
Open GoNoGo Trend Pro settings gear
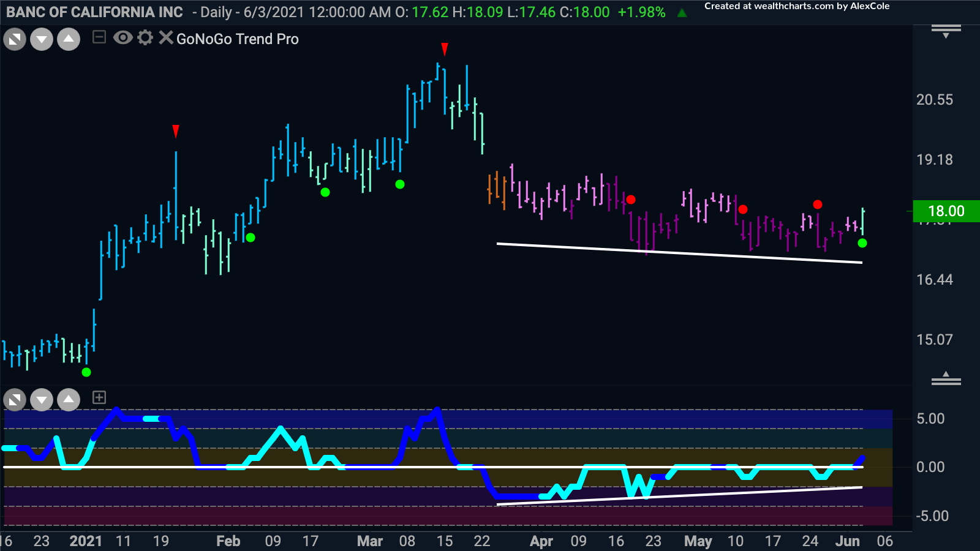pos(145,38)
